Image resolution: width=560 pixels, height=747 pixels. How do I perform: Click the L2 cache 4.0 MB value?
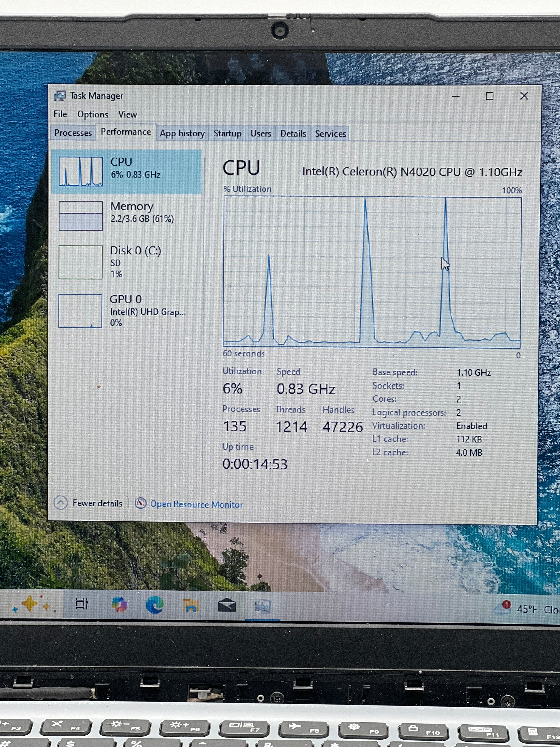click(x=469, y=453)
